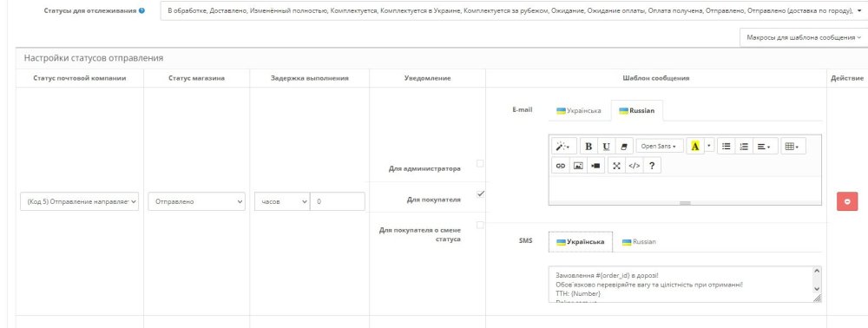Click the Статус почтовой компании column header

pyautogui.click(x=80, y=78)
